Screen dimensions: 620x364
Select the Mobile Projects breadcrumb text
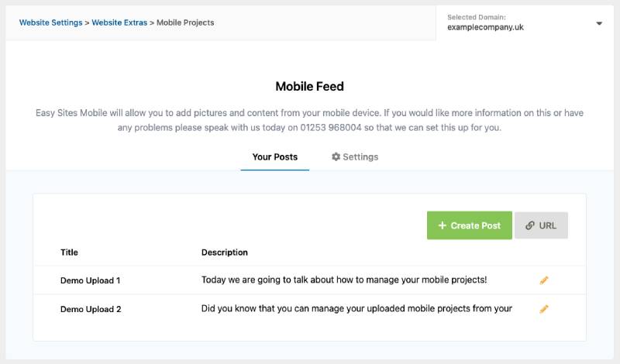pyautogui.click(x=185, y=22)
